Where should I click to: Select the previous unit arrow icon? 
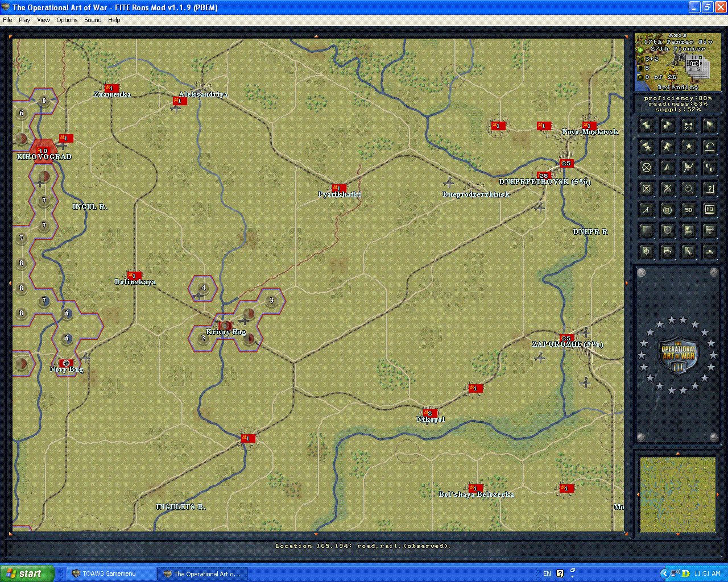coord(646,125)
